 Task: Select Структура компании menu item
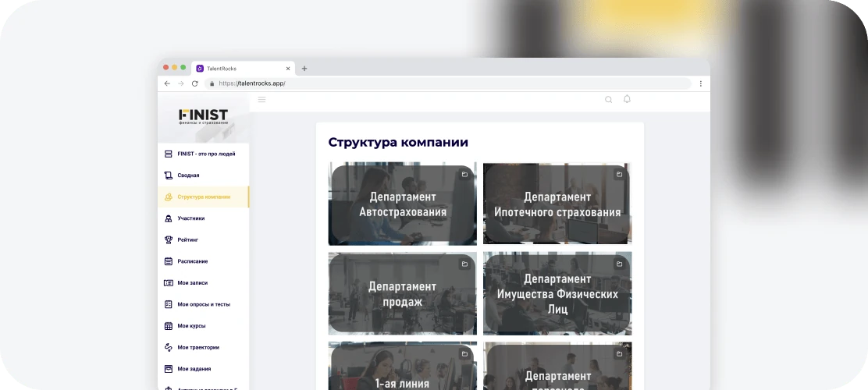coord(203,197)
